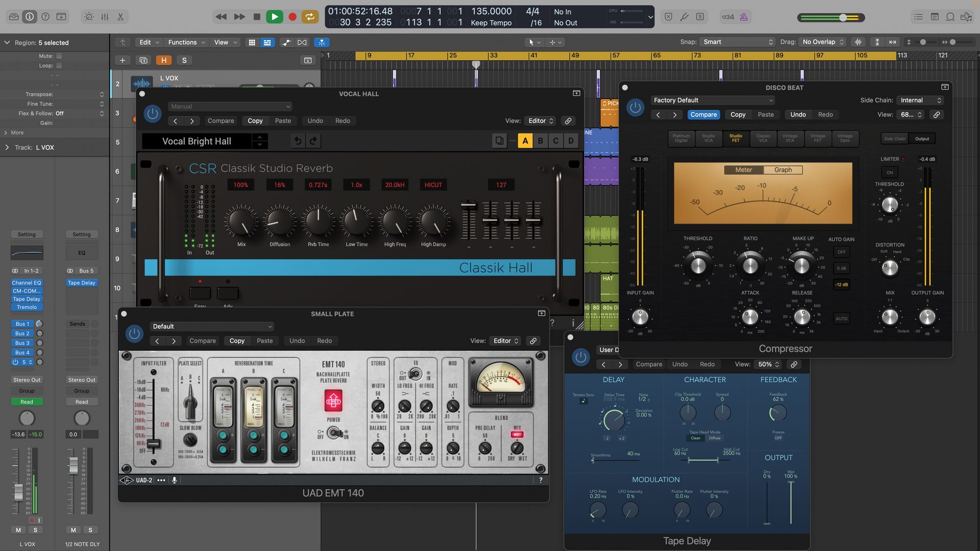The width and height of the screenshot is (980, 551).
Task: Click the tuner icon in the toolbar
Action: point(684,17)
